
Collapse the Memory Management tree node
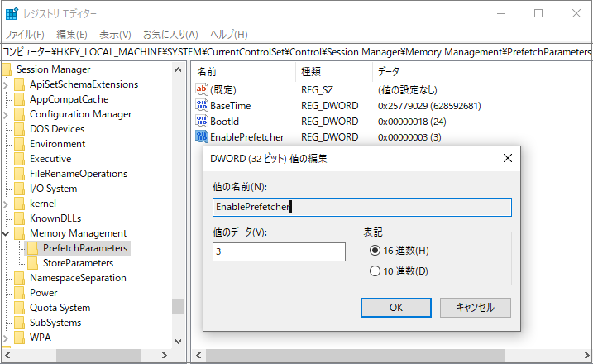[6, 233]
